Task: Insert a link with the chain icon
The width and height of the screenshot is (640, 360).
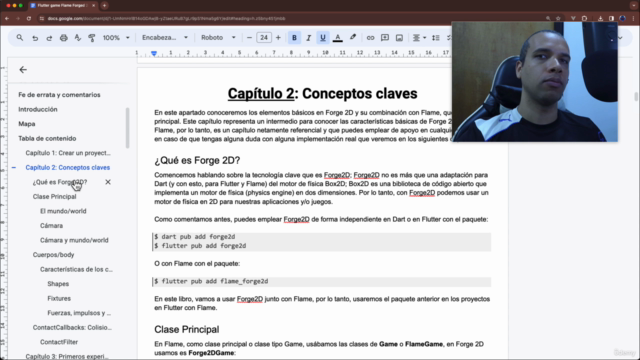Action: click(x=370, y=38)
